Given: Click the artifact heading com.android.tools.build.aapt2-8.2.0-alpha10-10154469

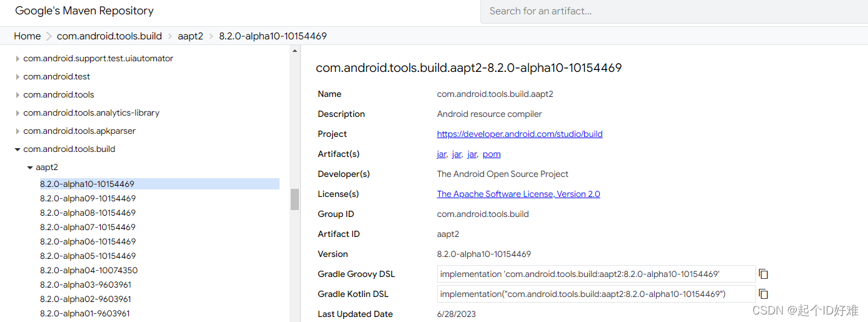Looking at the screenshot, I should 468,68.
